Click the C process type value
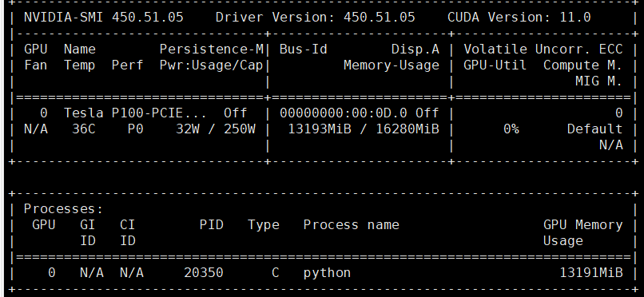The image size is (644, 297). click(x=275, y=273)
